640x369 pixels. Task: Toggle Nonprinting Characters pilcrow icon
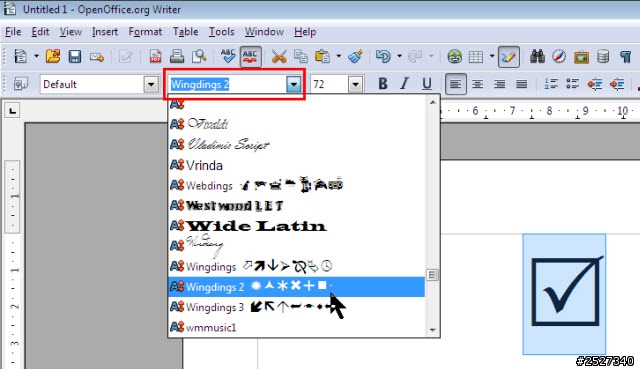click(625, 56)
